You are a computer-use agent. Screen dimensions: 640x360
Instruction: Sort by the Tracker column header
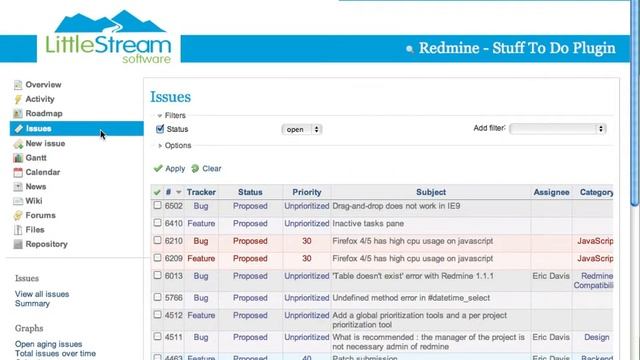pos(201,192)
